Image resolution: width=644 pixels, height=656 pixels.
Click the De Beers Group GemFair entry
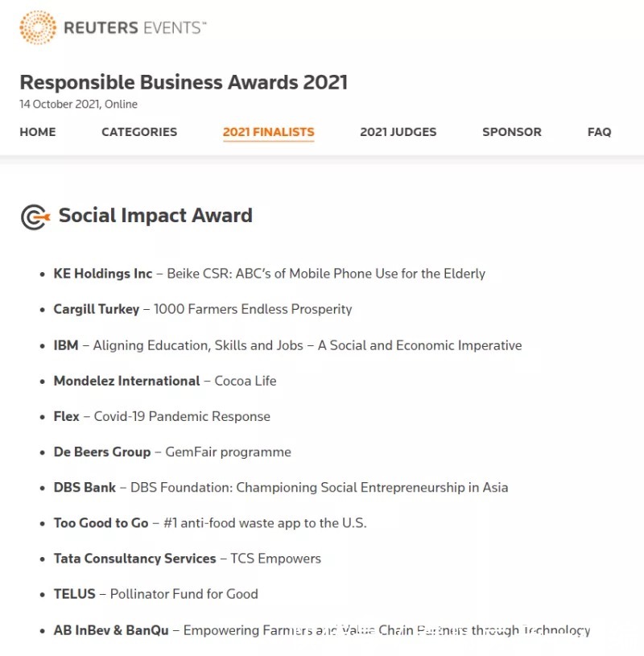point(172,452)
